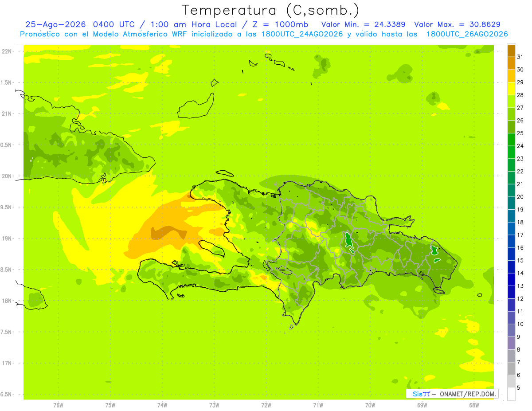The image size is (532, 411).
Task: Click the legend value "24"
Action: pyautogui.click(x=520, y=146)
